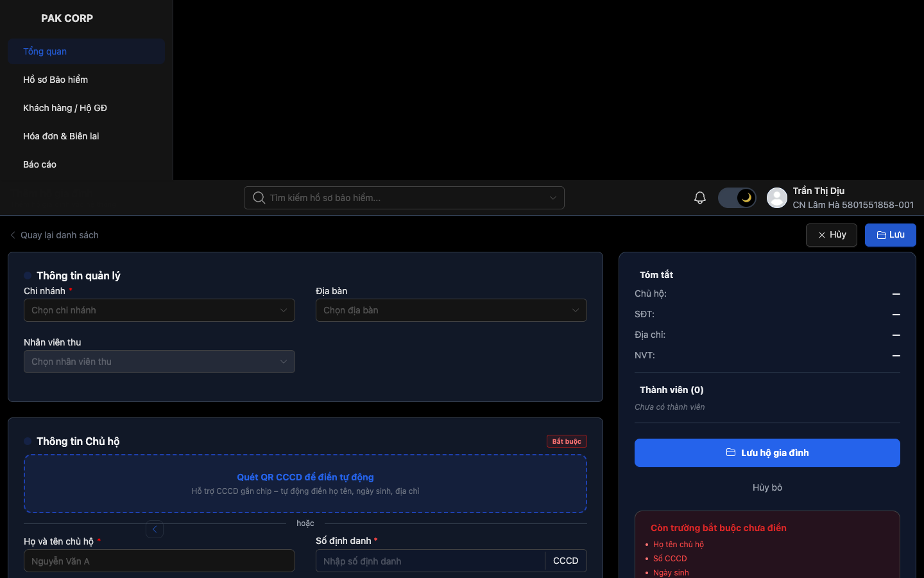The width and height of the screenshot is (924, 578).
Task: Focus the Số định danh input
Action: click(431, 561)
